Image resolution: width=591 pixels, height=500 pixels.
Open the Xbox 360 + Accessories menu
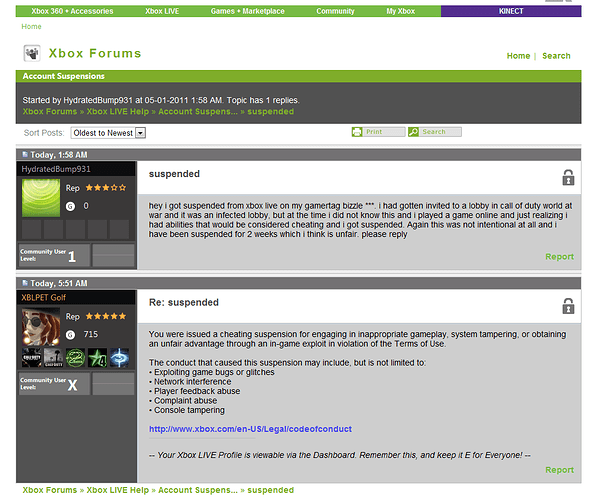(72, 11)
